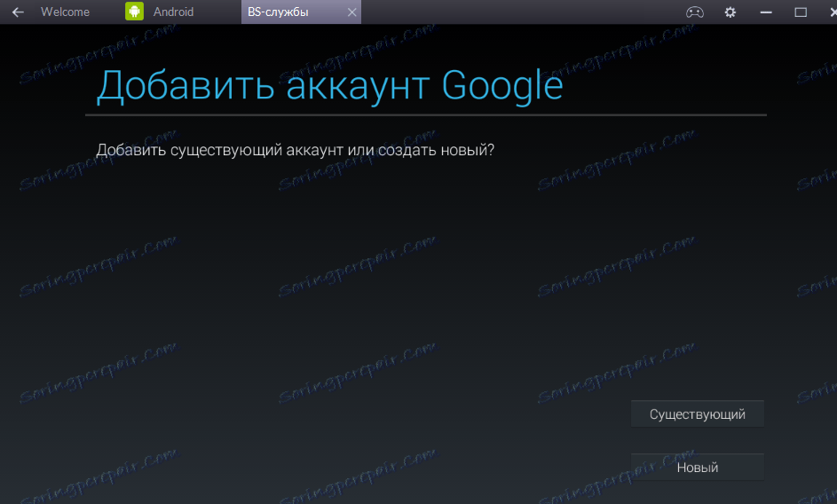Click the back arrow icon
The image size is (837, 504).
(x=18, y=12)
